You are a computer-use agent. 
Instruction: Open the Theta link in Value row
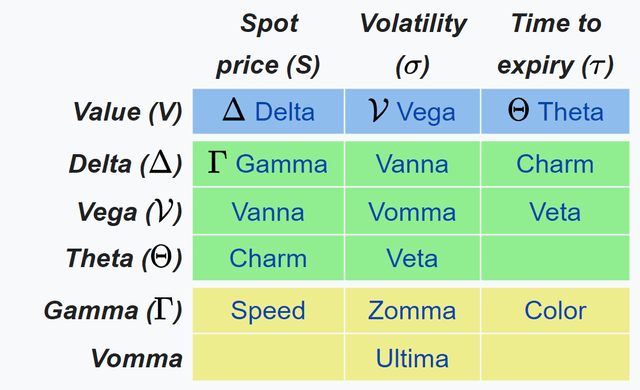pos(570,112)
